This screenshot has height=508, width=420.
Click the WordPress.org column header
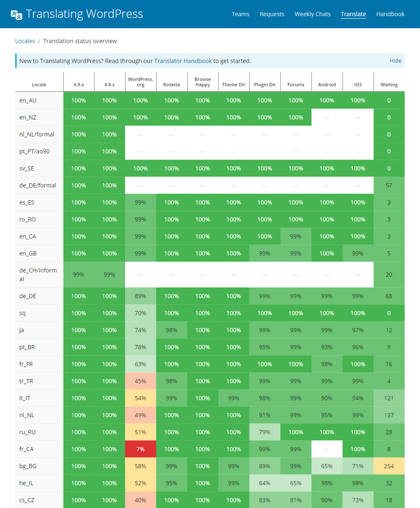[x=141, y=82]
